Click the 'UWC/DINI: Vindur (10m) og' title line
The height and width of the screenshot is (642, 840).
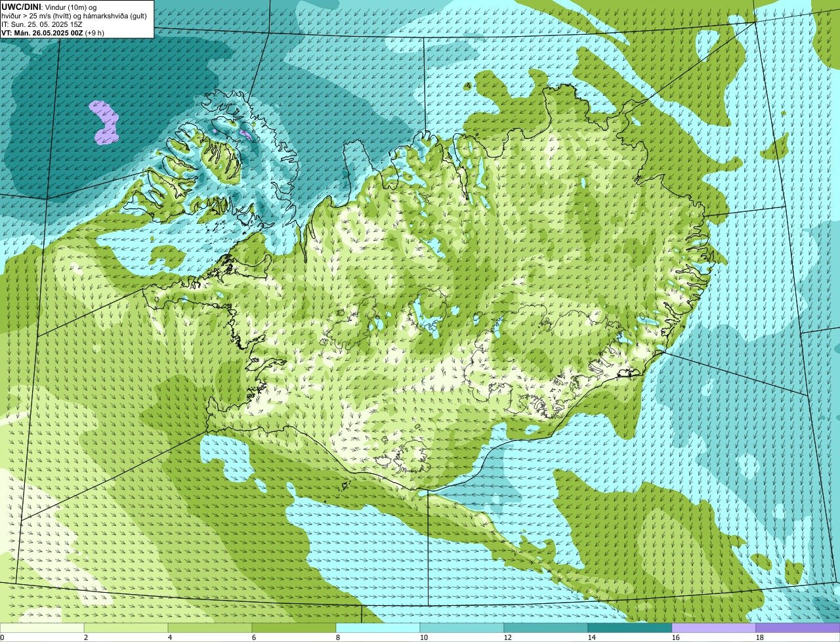click(x=49, y=7)
